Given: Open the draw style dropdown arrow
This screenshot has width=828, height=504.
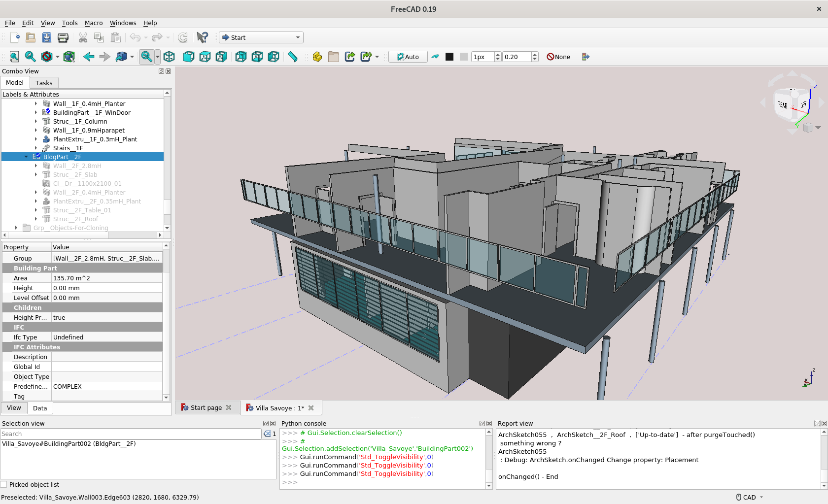Looking at the screenshot, I should pyautogui.click(x=58, y=57).
